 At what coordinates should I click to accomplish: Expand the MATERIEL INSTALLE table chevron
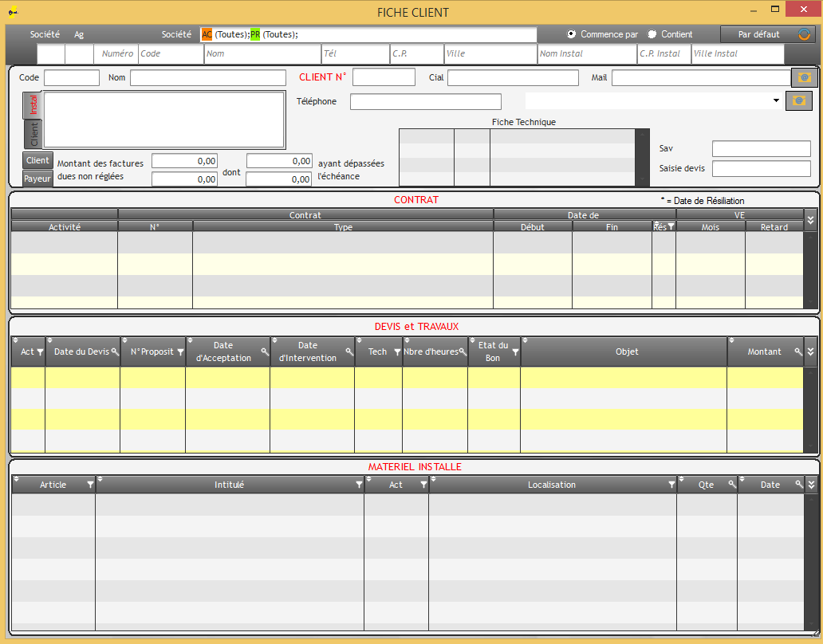pyautogui.click(x=811, y=485)
